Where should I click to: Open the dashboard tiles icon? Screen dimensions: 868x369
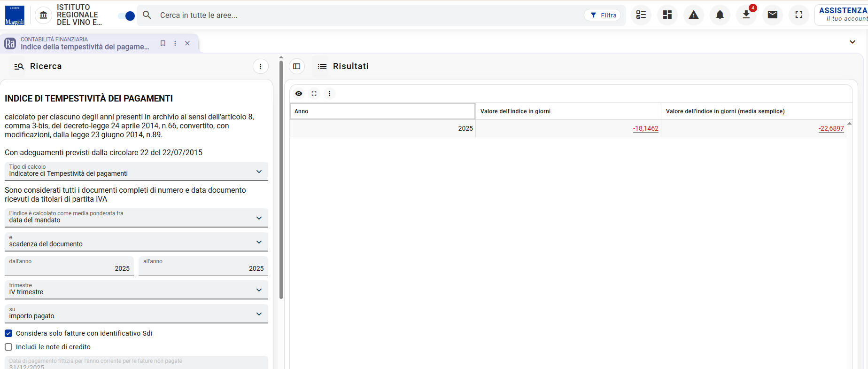click(667, 15)
